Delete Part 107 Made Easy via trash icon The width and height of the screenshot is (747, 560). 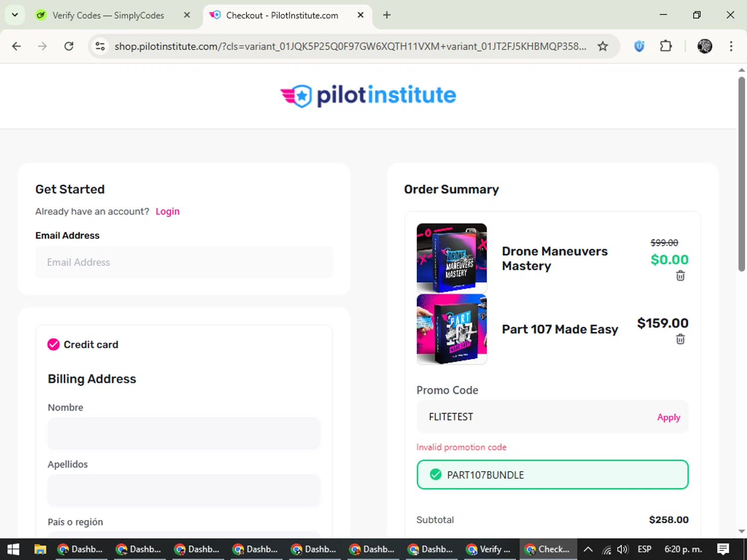tap(680, 339)
